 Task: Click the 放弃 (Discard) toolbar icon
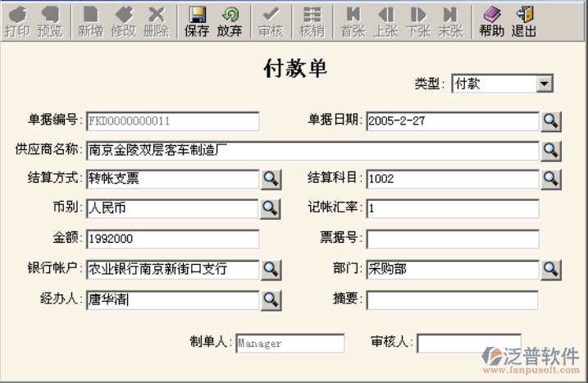230,21
